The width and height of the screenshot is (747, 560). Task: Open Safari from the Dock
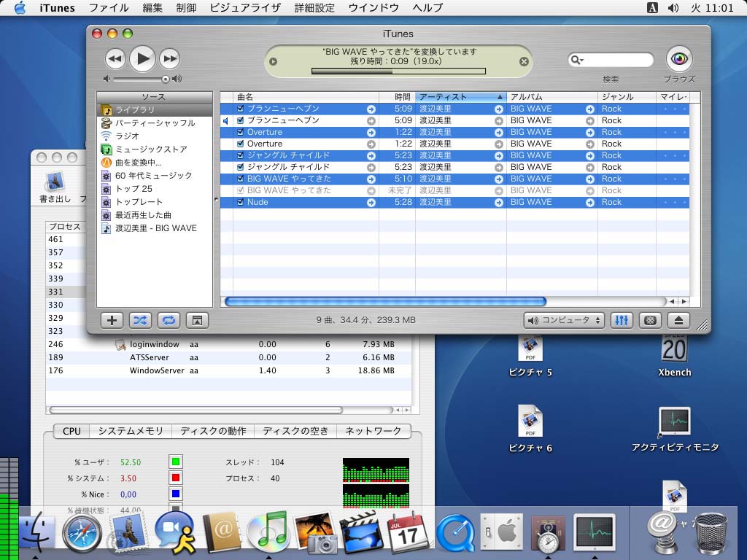click(x=82, y=533)
